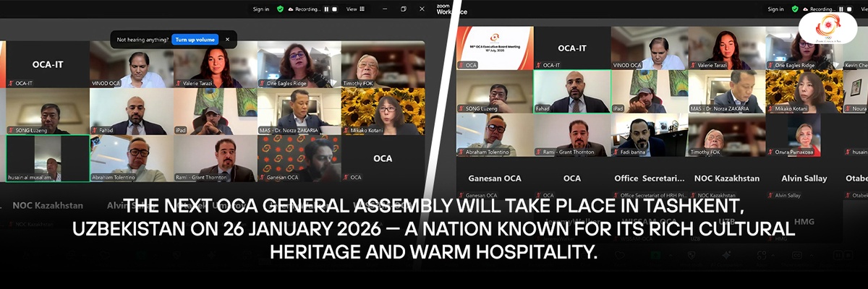The image size is (868, 289).
Task: Click the green encryption shield in left window
Action: point(279,9)
